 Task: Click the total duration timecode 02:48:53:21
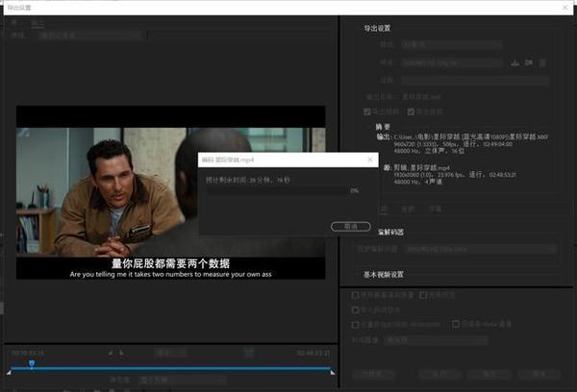314,353
